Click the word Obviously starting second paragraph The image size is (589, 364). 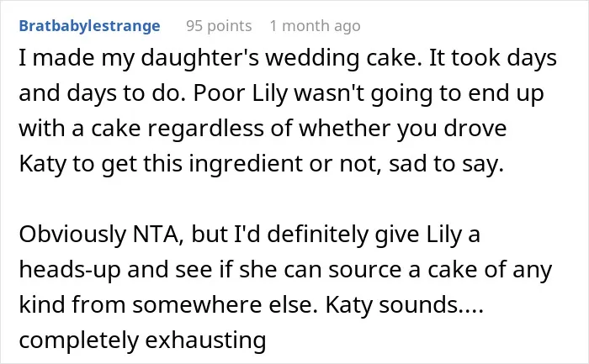(72, 235)
